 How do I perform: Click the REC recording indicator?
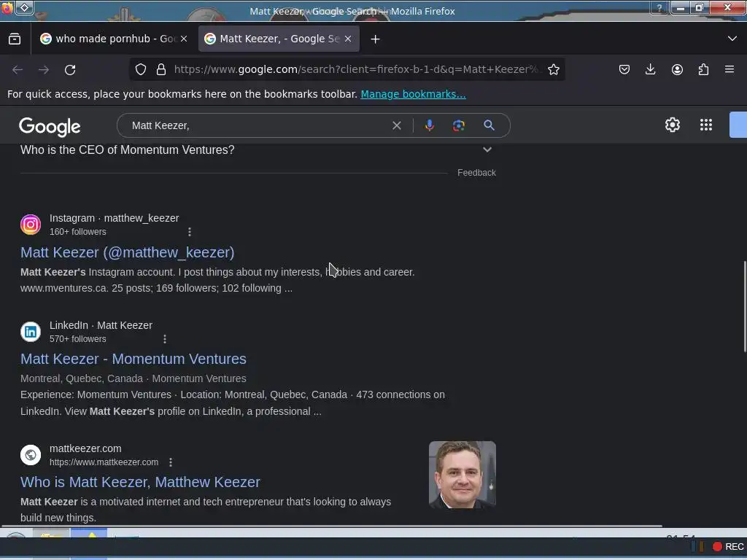[x=728, y=546]
